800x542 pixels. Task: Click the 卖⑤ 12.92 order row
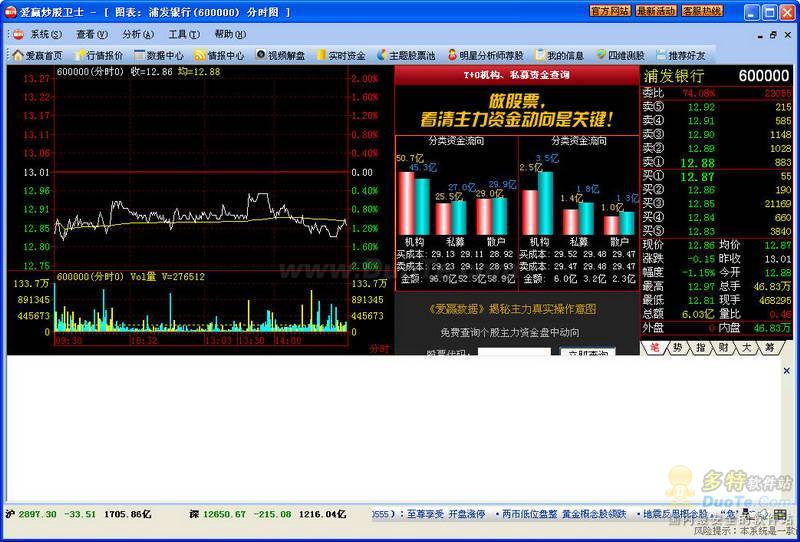[x=716, y=107]
